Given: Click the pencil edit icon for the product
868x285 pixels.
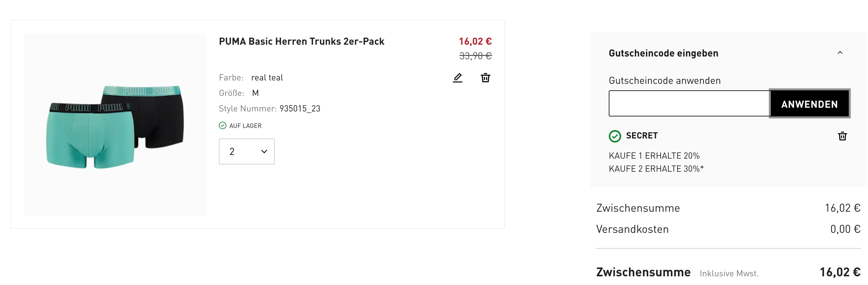Looking at the screenshot, I should click(x=457, y=78).
